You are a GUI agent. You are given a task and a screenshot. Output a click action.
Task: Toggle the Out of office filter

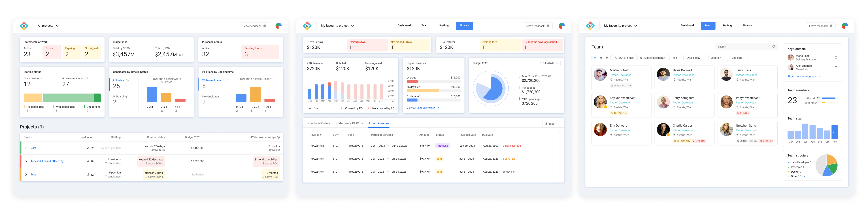coord(624,58)
